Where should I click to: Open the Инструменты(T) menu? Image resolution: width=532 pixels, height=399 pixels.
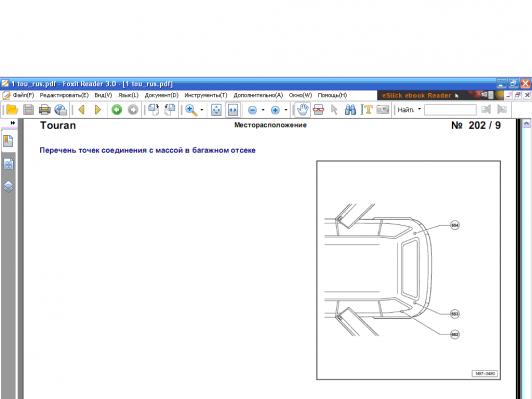(x=206, y=95)
